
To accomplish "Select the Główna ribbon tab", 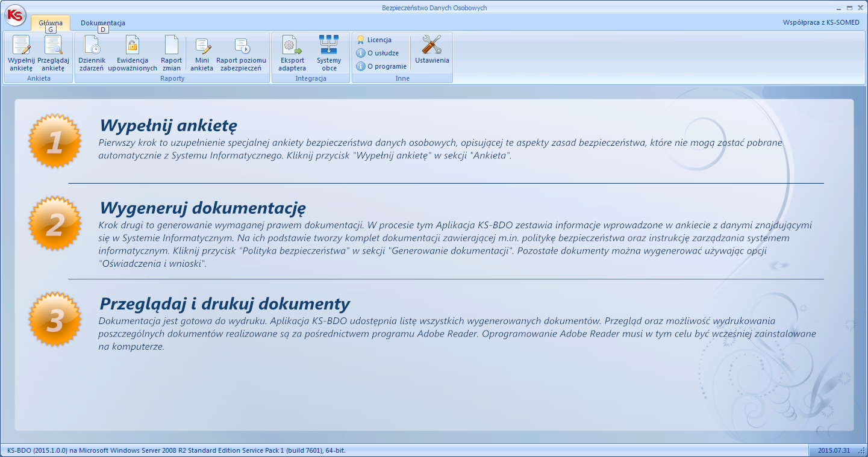I will (x=51, y=23).
